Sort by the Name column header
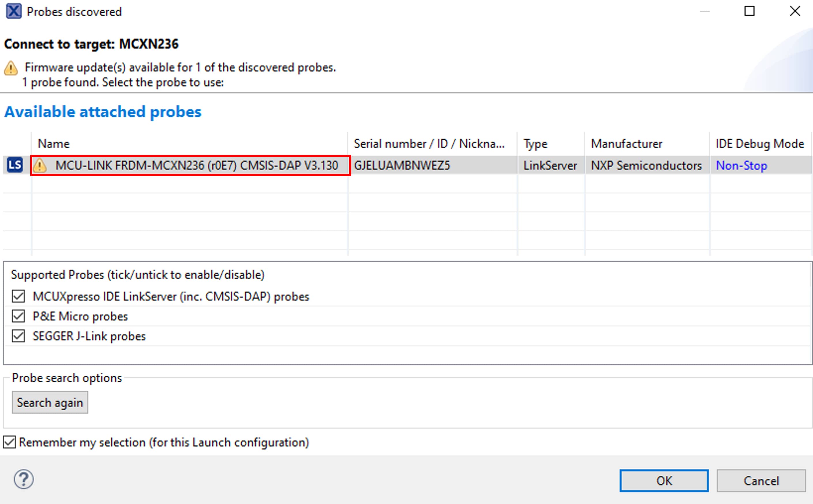813x504 pixels. tap(54, 144)
